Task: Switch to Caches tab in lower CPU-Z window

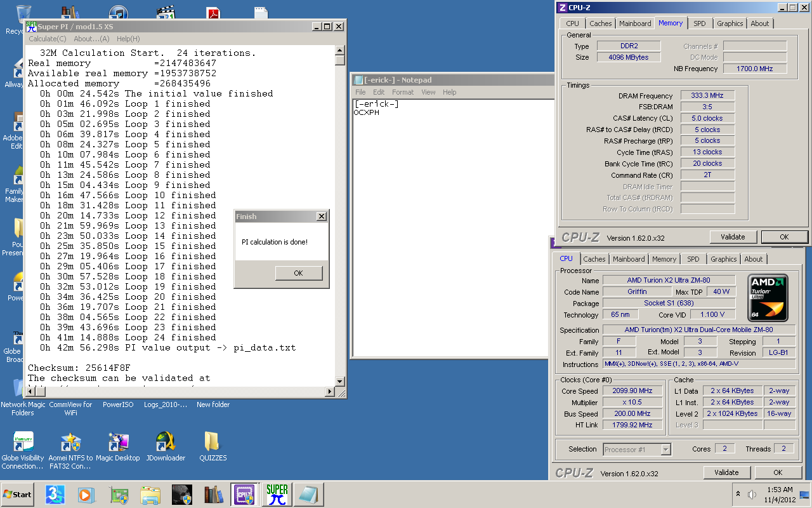Action: coord(594,259)
